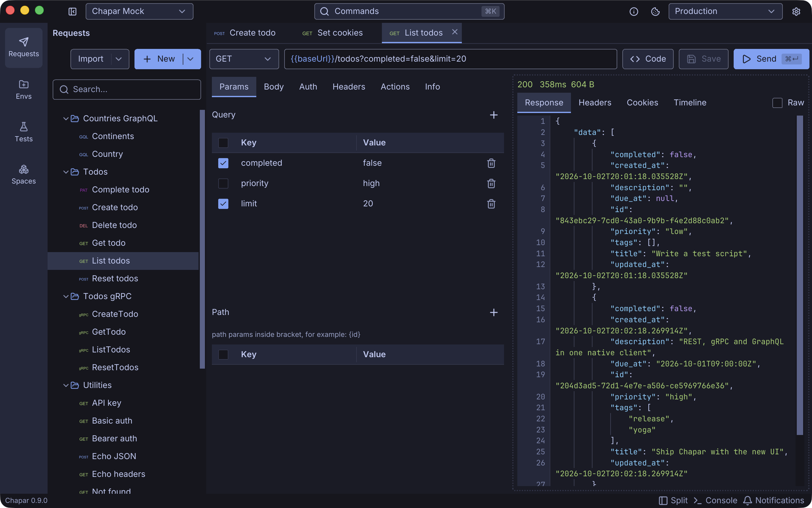The height and width of the screenshot is (508, 812).
Task: Click the response panel vertical scrollbar
Action: point(800,275)
